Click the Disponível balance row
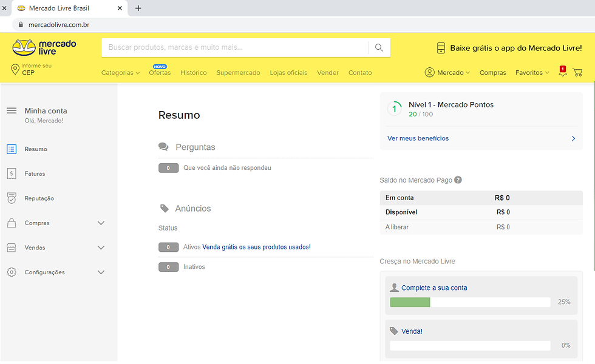Viewport: 595px width, 364px height. pyautogui.click(x=481, y=212)
